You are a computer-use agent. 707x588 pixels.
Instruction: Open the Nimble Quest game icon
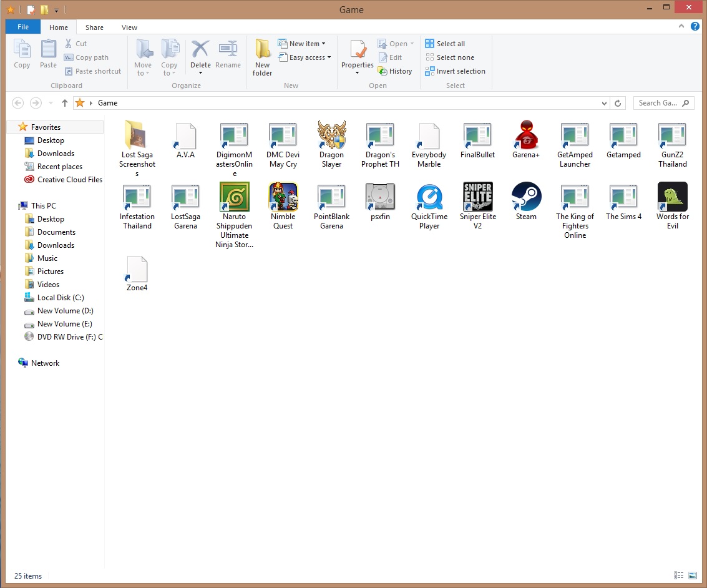283,197
